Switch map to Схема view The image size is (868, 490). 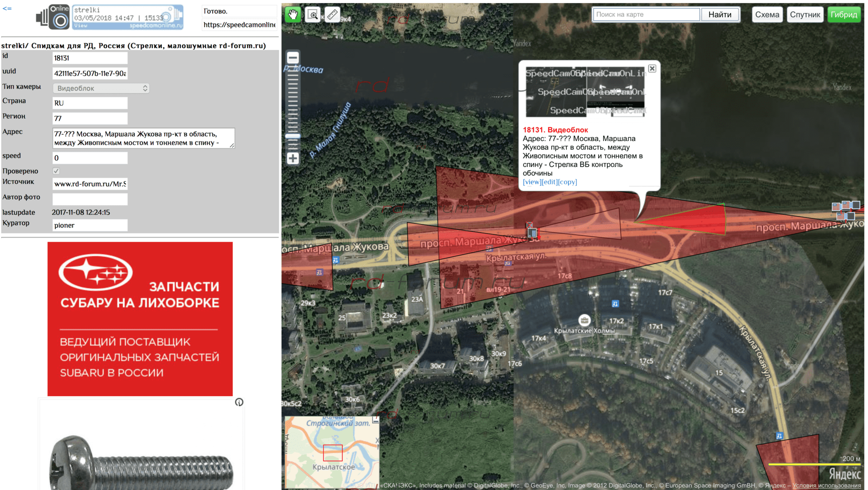coord(767,15)
